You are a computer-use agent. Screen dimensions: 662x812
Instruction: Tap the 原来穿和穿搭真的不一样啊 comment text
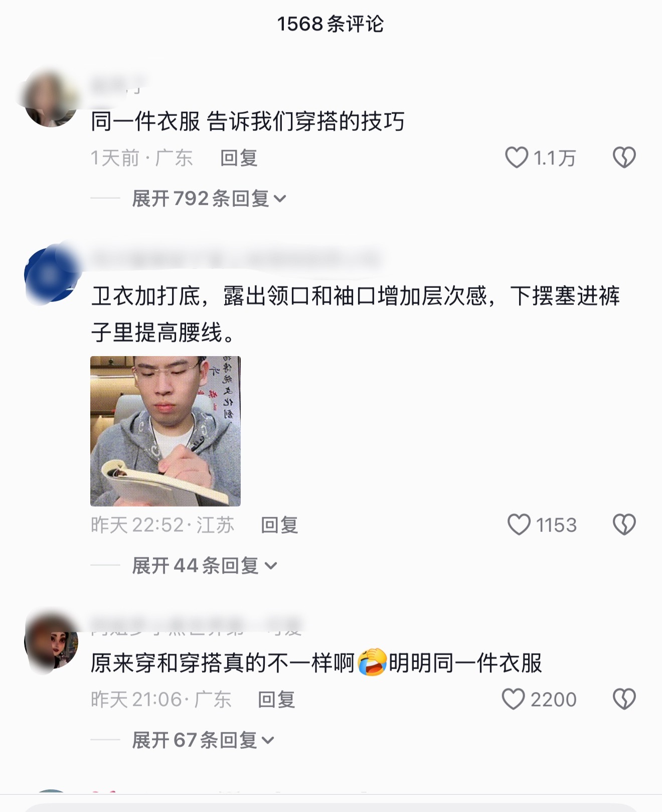click(x=316, y=663)
